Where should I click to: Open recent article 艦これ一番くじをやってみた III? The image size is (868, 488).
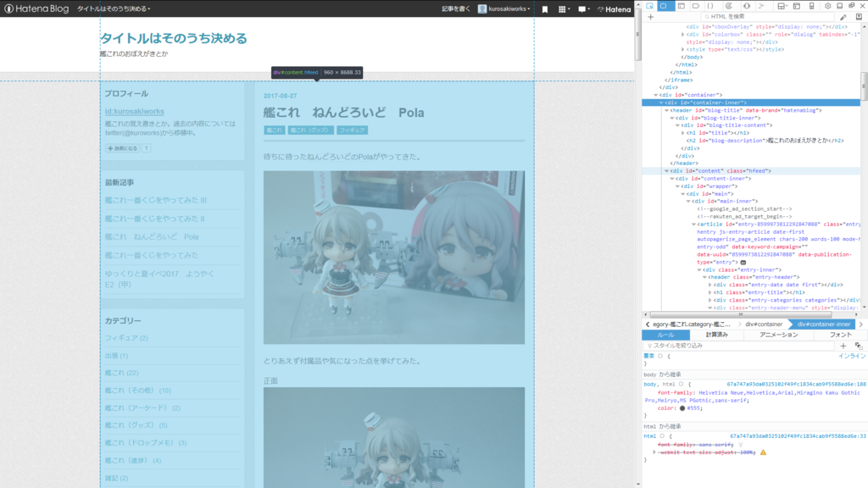click(156, 200)
